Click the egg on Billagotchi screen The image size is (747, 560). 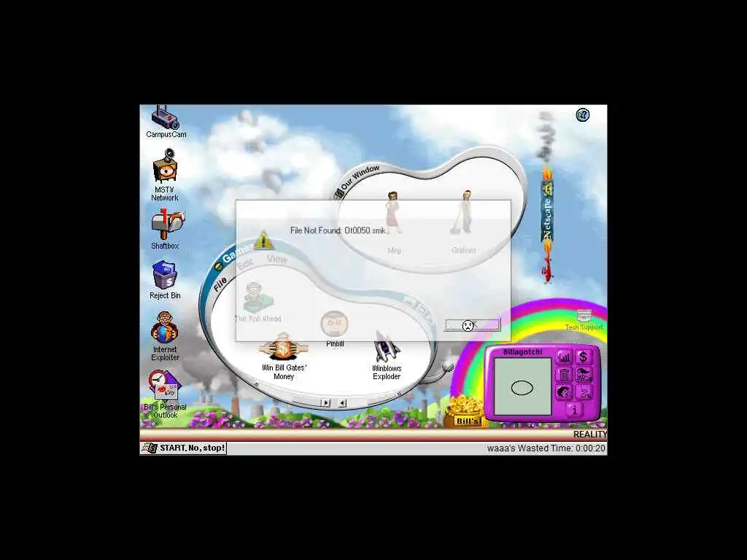tap(522, 388)
